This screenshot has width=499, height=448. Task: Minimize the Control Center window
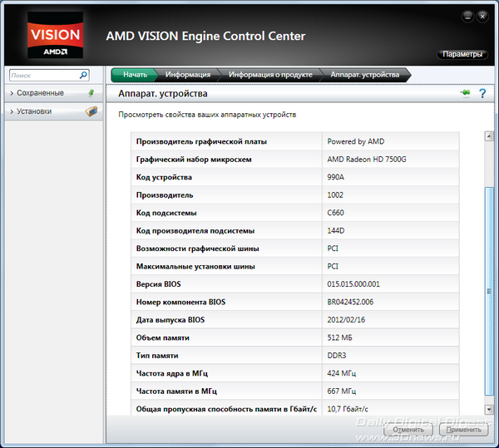tap(467, 17)
